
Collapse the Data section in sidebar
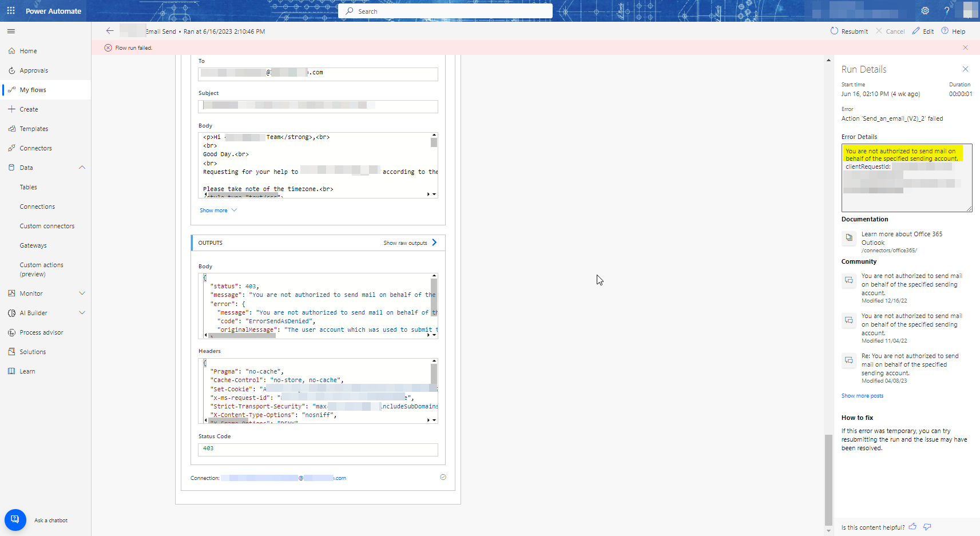pyautogui.click(x=82, y=167)
